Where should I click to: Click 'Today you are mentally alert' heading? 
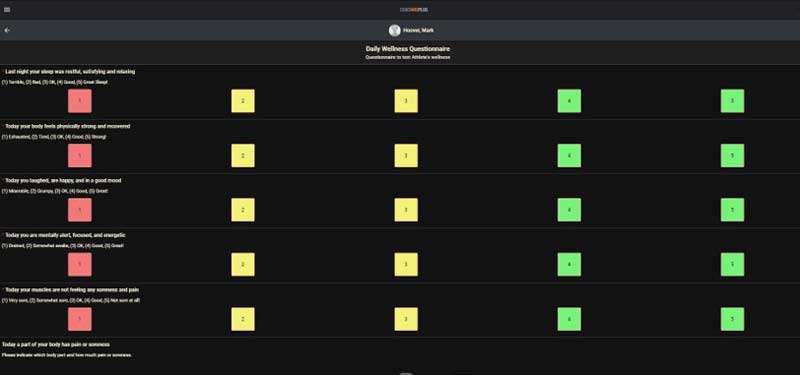point(65,235)
